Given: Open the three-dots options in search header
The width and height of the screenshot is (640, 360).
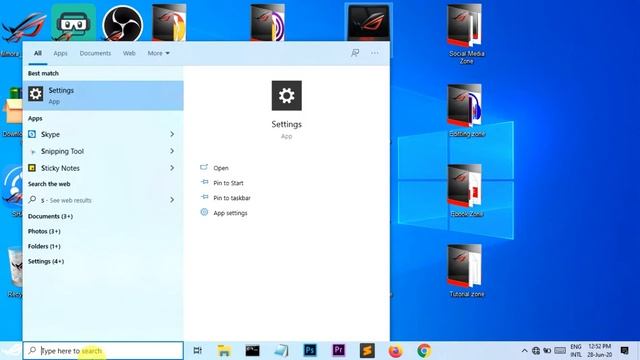Looking at the screenshot, I should (x=375, y=53).
